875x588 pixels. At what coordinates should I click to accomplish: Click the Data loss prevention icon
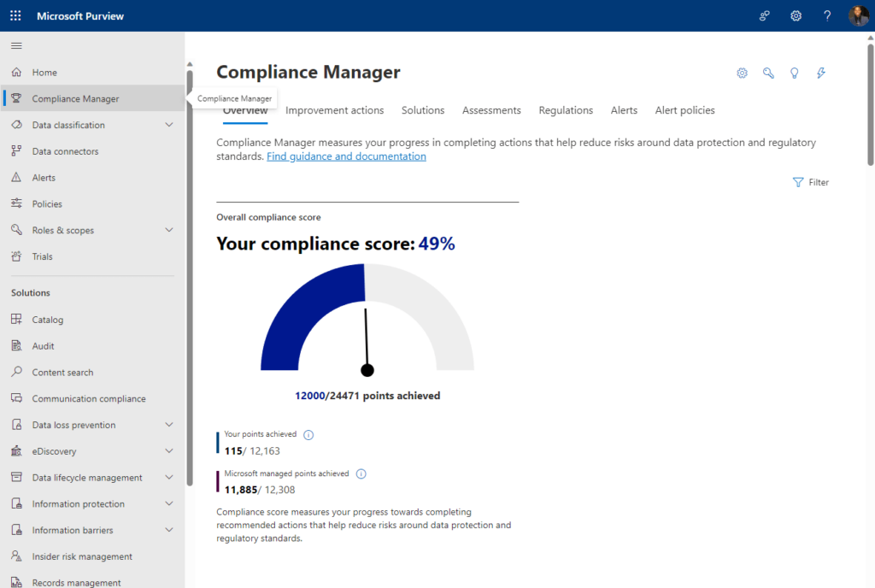click(x=17, y=425)
